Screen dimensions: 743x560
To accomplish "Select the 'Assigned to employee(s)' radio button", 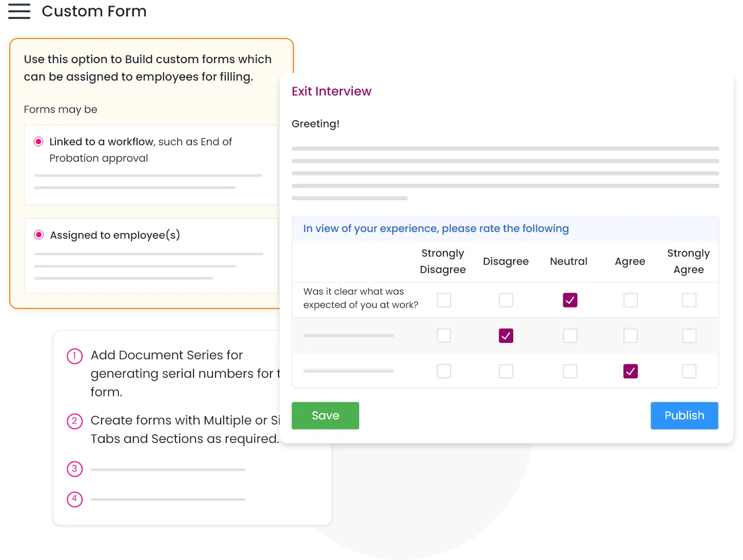I will point(39,235).
